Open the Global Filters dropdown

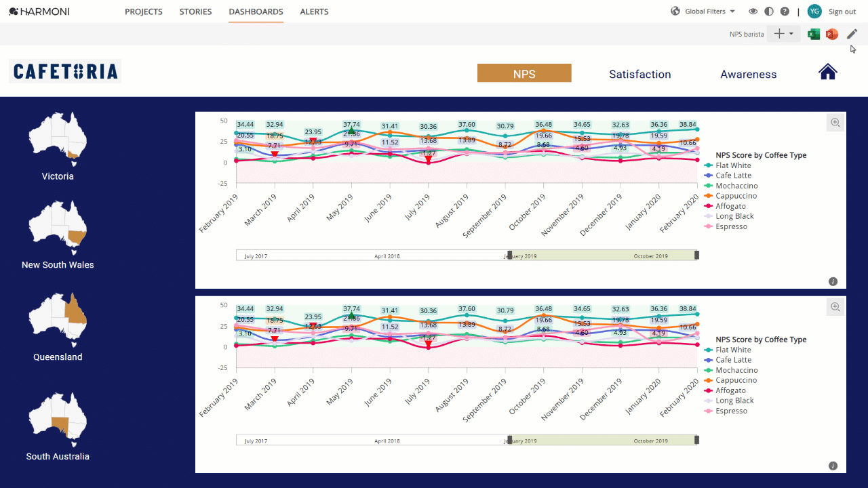[703, 12]
